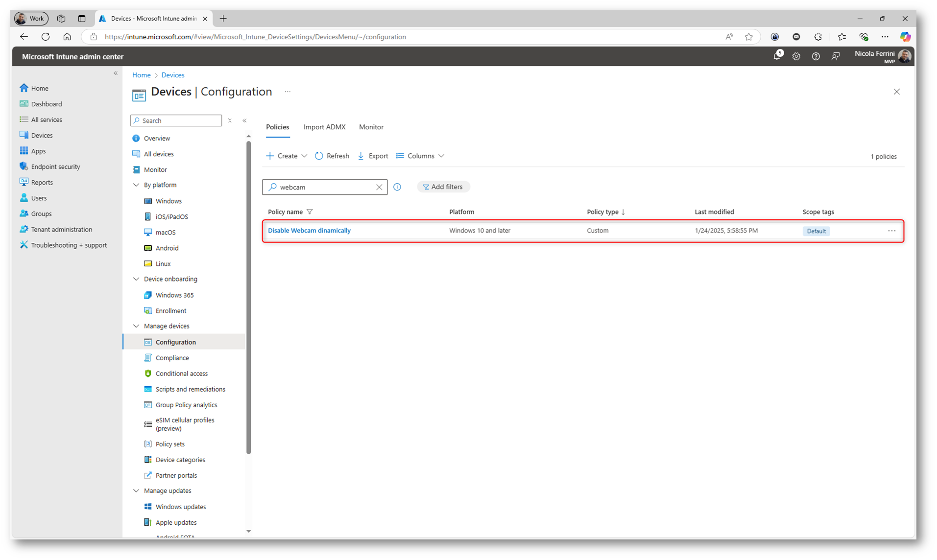This screenshot has width=937, height=560.
Task: Click the help question mark icon
Action: coord(816,57)
